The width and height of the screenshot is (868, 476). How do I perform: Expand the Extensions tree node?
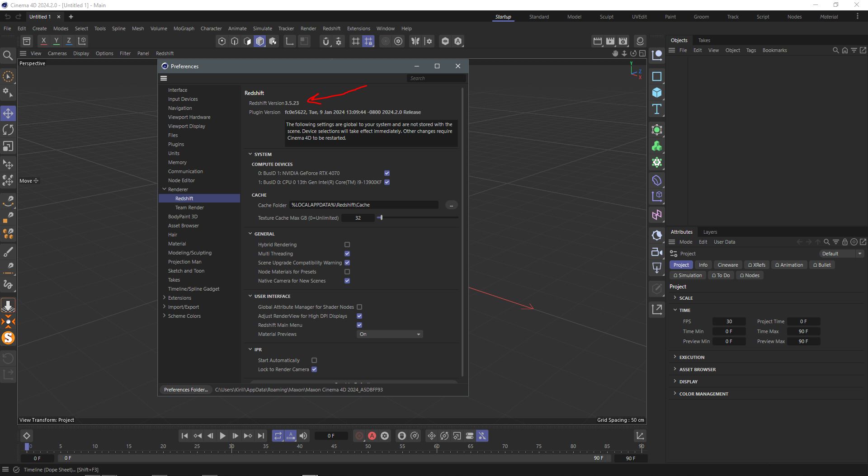coord(164,297)
